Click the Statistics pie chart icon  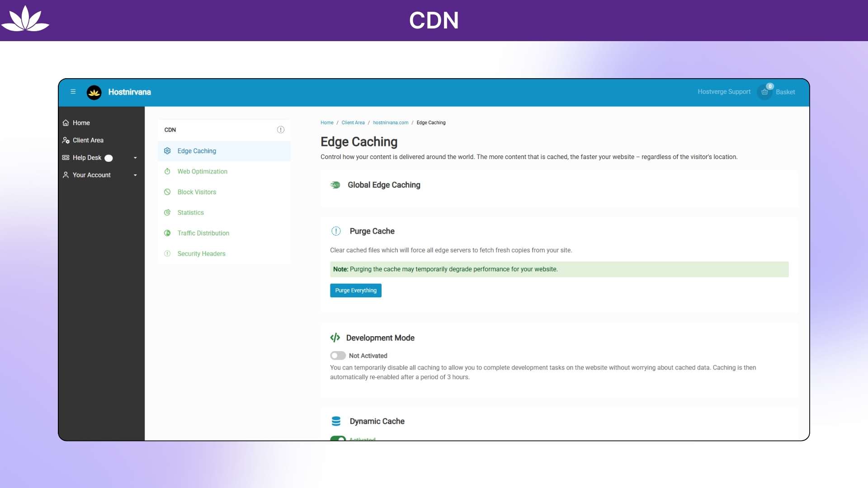[x=167, y=213]
